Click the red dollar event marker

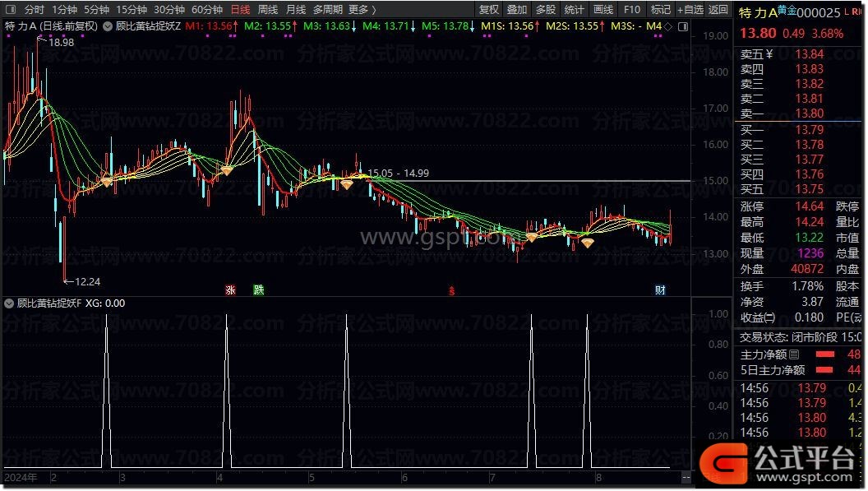click(x=452, y=290)
